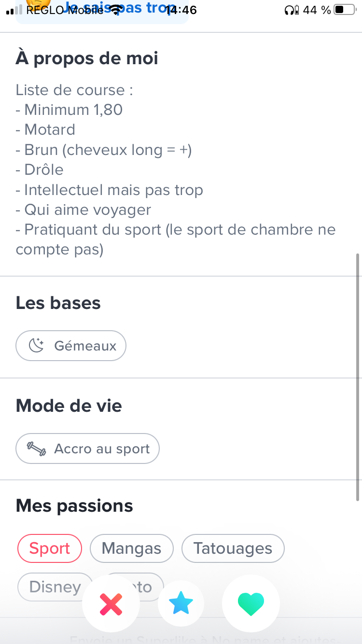
Task: Tap the red X nope button
Action: tap(111, 604)
